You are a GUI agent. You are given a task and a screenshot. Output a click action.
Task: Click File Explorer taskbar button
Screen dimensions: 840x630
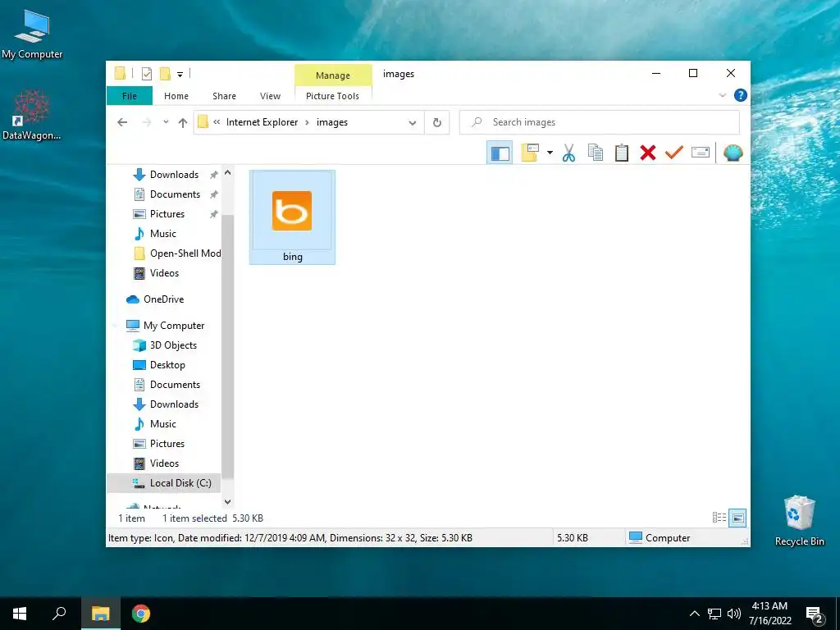click(x=100, y=614)
